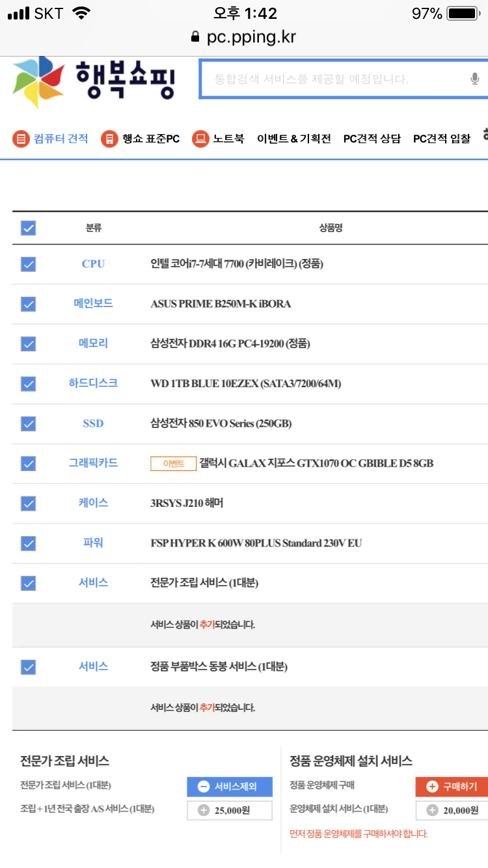Tap the 노트북 laptop icon
The width and height of the screenshot is (488, 868).
(x=200, y=139)
